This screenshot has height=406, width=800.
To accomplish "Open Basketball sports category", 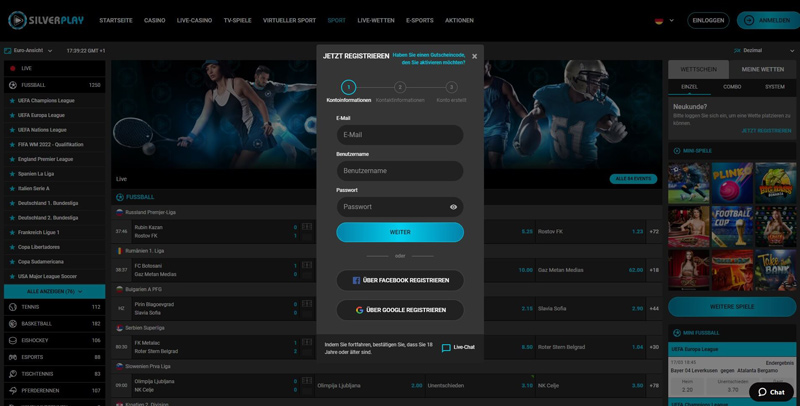I will point(55,324).
